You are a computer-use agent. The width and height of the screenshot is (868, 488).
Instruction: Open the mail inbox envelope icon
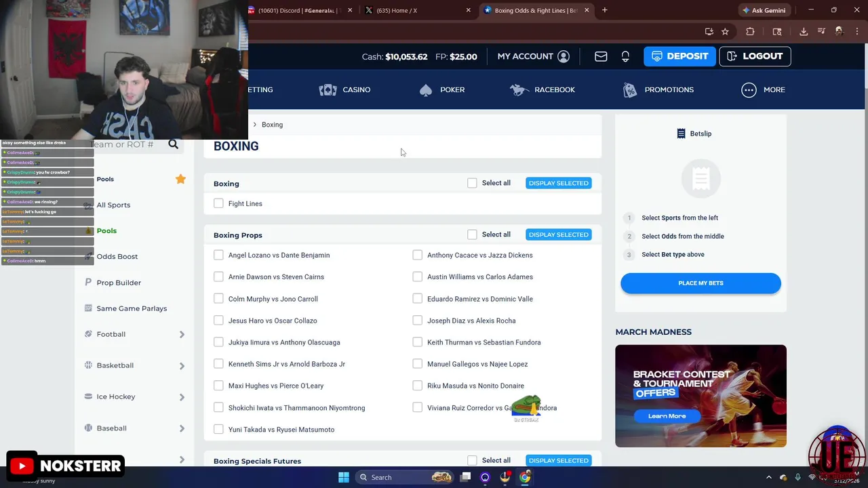point(601,56)
